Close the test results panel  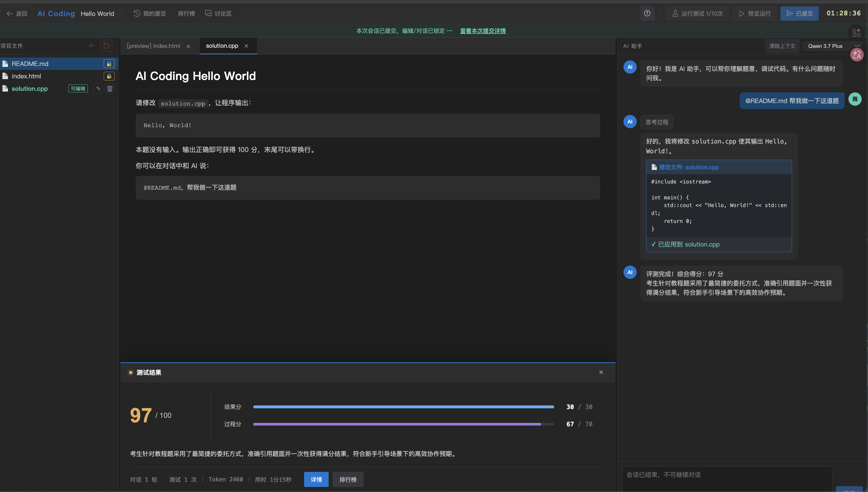[601, 372]
